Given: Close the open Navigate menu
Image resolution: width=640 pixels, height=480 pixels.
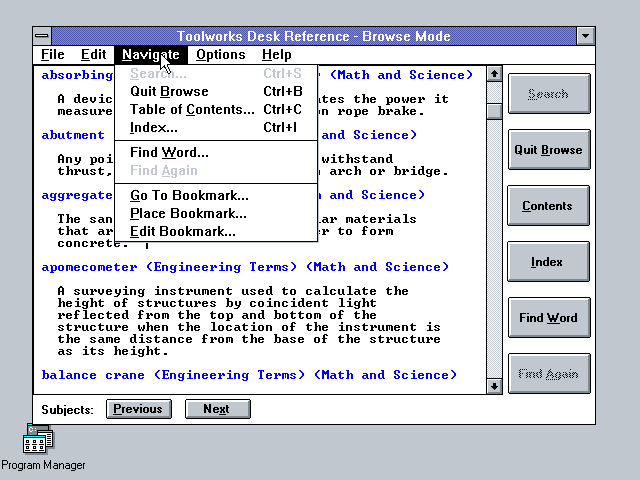Looking at the screenshot, I should [151, 54].
